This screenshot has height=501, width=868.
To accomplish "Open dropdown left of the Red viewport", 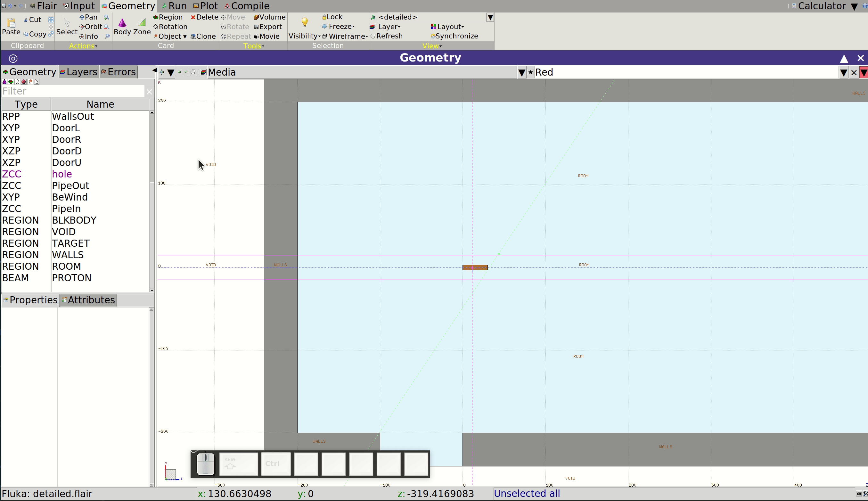I will 521,73.
